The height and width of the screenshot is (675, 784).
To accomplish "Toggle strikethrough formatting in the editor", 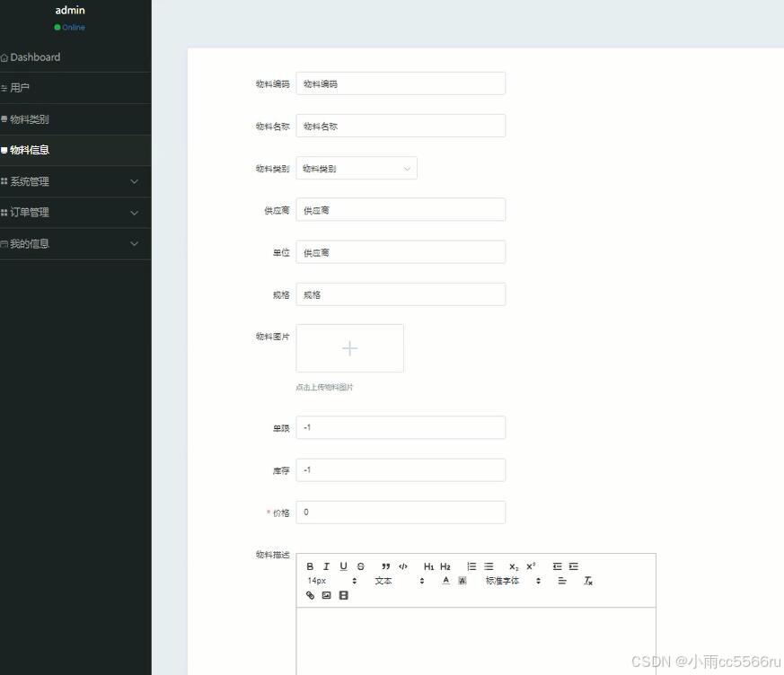I will click(x=360, y=566).
